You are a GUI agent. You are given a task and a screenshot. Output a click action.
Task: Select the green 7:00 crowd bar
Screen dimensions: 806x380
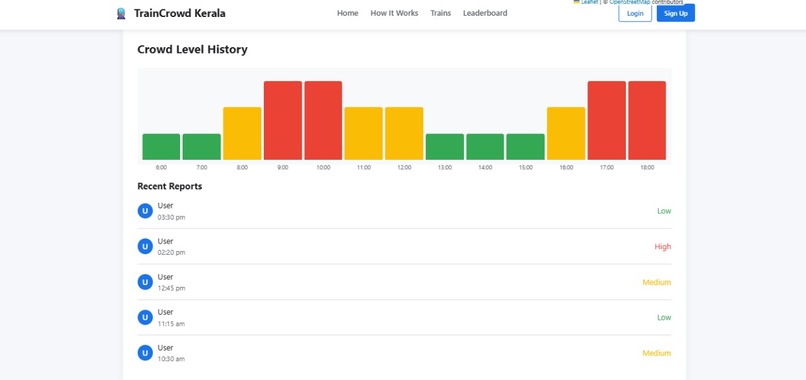click(202, 147)
